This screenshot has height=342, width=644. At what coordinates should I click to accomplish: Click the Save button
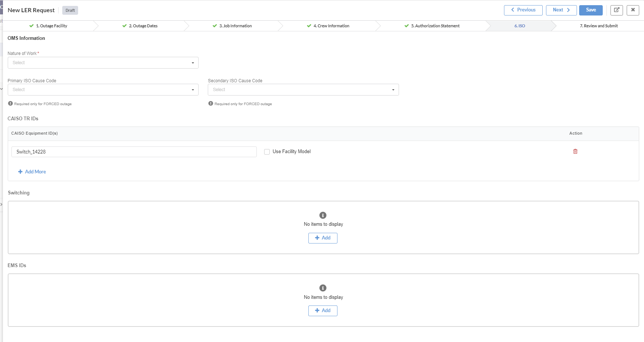click(x=591, y=10)
